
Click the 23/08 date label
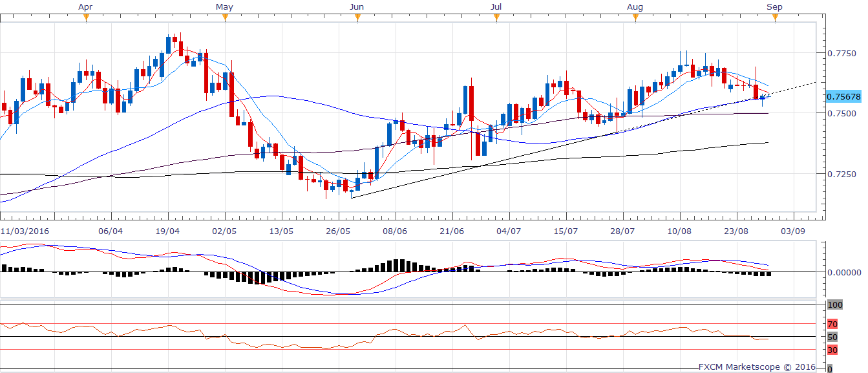[x=736, y=230]
